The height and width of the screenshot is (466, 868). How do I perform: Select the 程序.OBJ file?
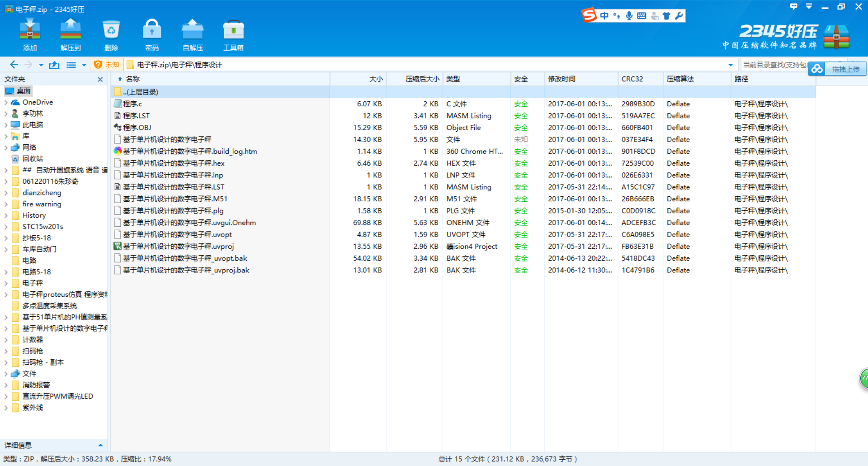point(137,128)
